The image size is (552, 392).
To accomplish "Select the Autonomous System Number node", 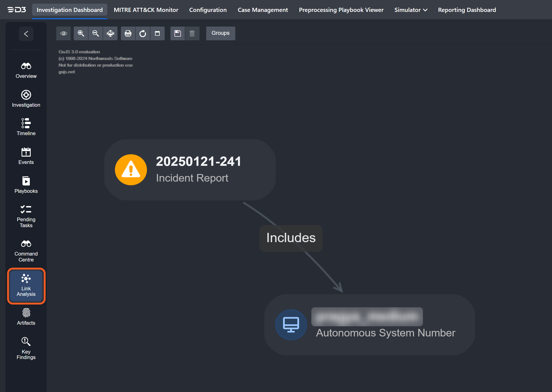I will (x=370, y=325).
